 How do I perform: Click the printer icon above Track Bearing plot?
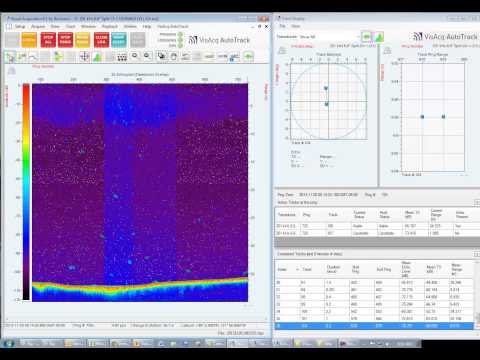coord(282,51)
